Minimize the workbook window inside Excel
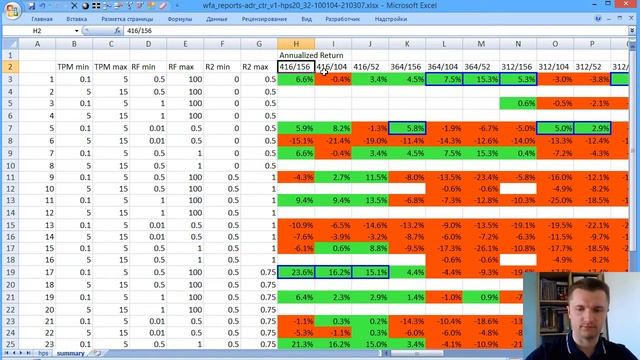640x360 pixels. click(x=609, y=19)
